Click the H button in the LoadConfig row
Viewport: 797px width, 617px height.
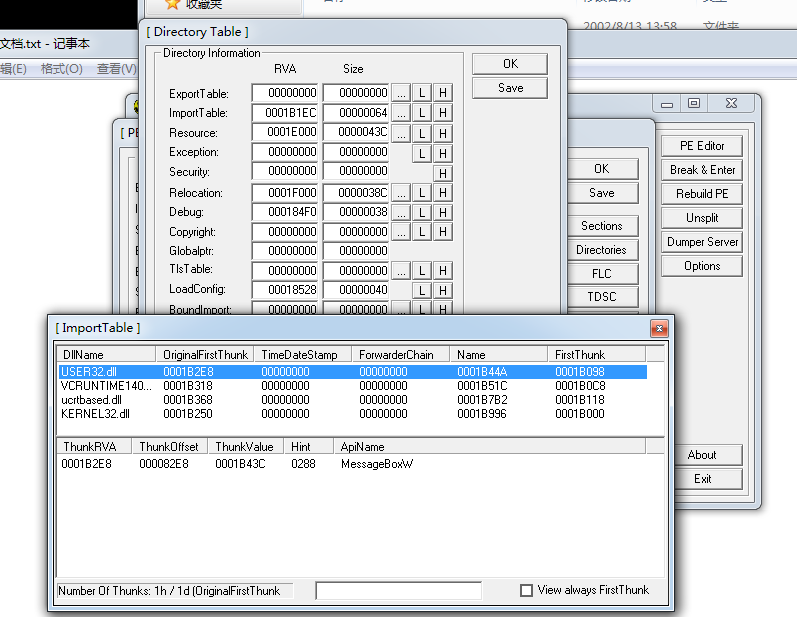pos(443,290)
